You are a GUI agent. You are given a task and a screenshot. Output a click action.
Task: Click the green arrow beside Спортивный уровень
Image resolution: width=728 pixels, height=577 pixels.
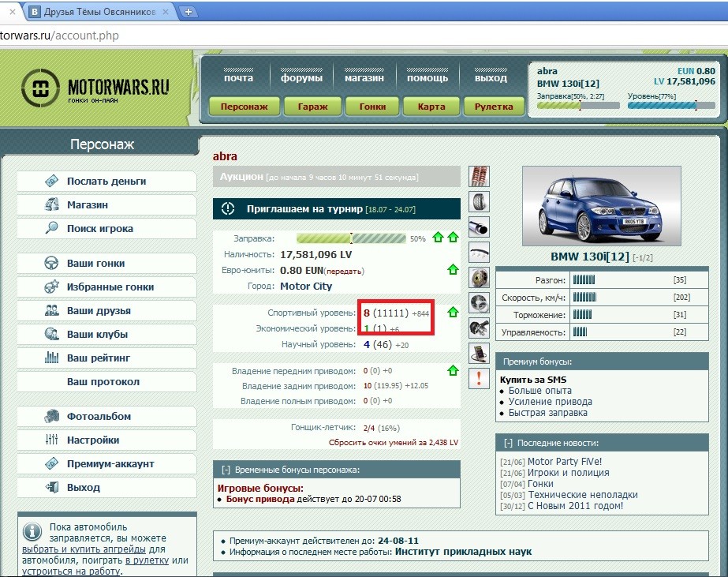tap(454, 312)
